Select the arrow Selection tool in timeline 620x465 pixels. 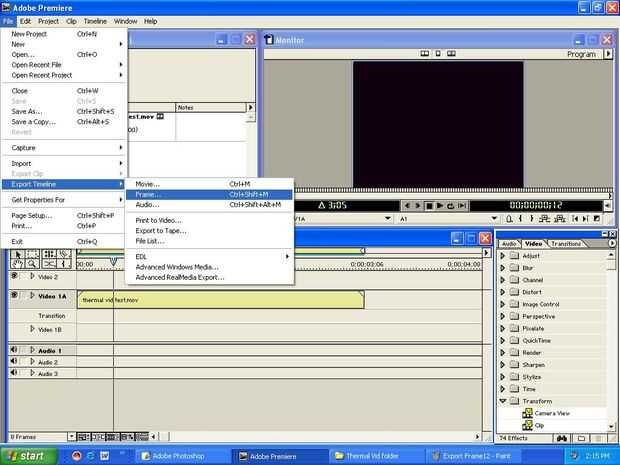pos(17,254)
